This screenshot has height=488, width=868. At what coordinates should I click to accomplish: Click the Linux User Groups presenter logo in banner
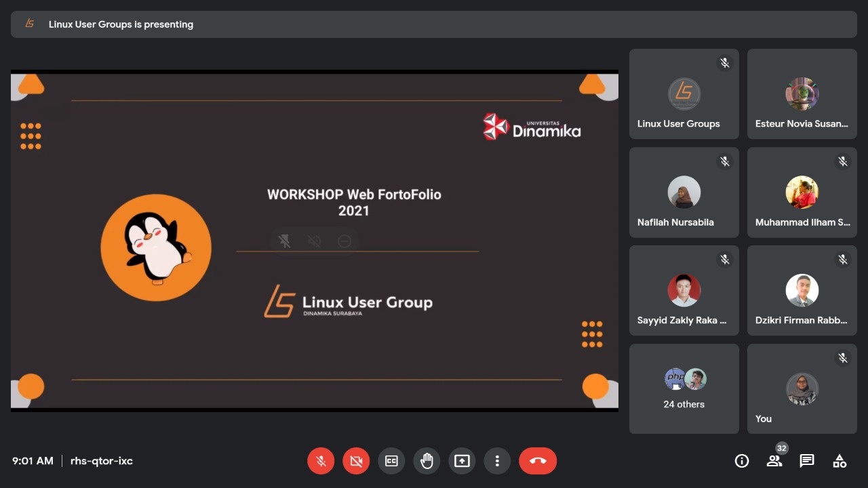(30, 24)
